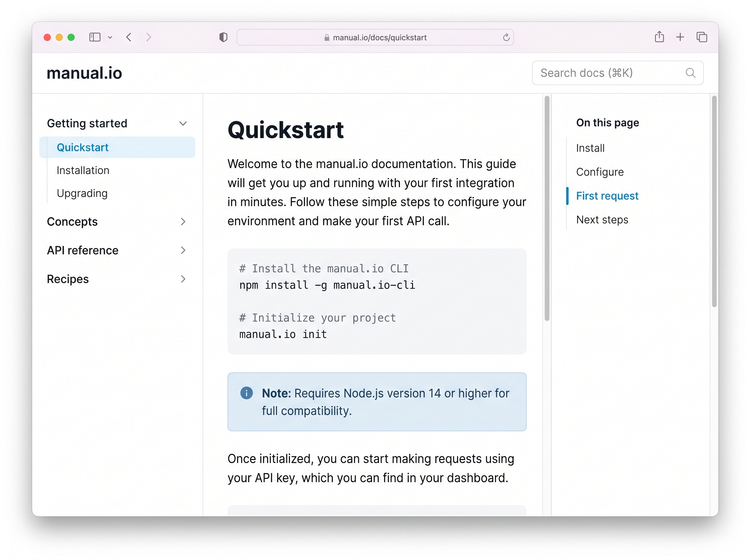Click the # Install the manual.io CLI comment
The height and width of the screenshot is (560, 750).
(x=324, y=269)
